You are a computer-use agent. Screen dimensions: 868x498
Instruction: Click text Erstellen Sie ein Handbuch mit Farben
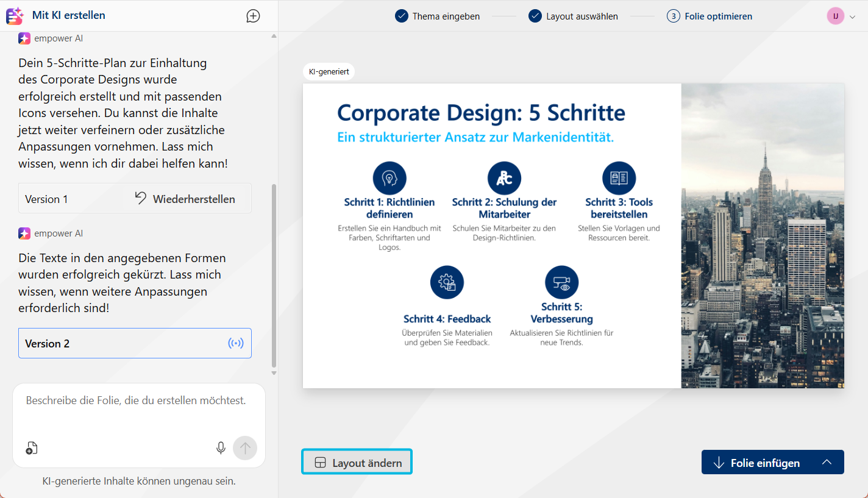click(x=390, y=238)
